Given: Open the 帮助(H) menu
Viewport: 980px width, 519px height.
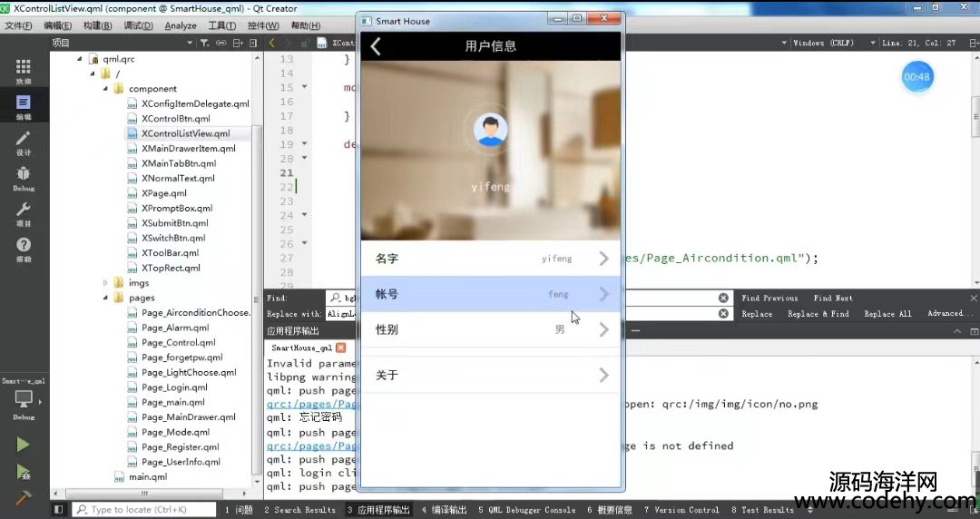Looking at the screenshot, I should tap(306, 25).
